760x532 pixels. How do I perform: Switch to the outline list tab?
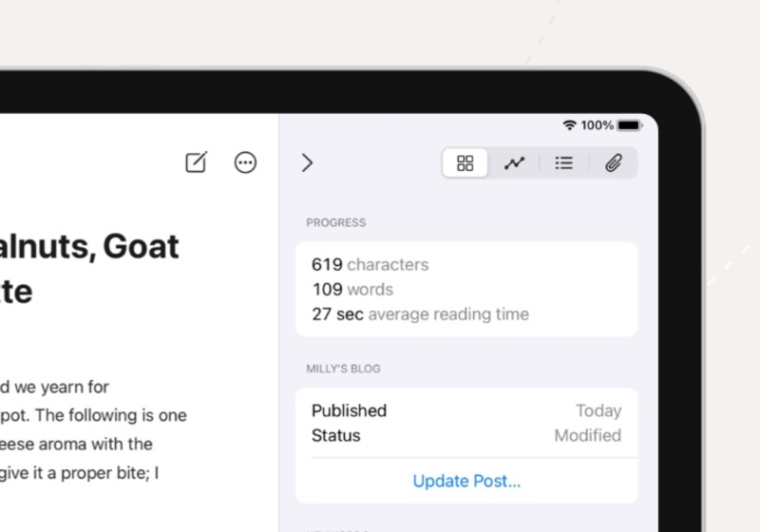563,162
